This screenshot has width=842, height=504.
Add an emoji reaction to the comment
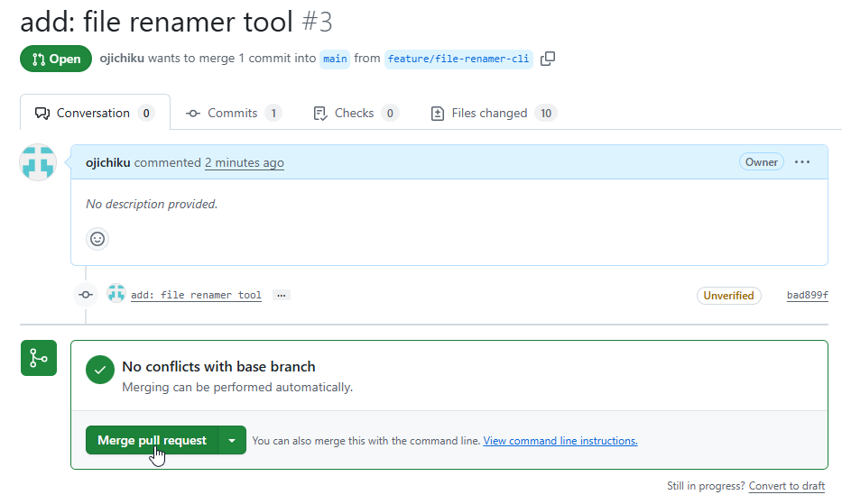click(97, 239)
